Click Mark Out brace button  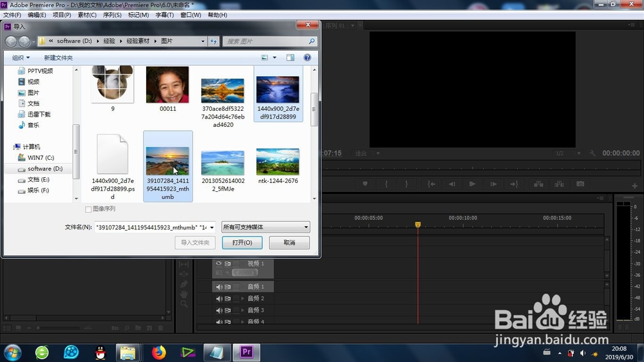pos(406,184)
